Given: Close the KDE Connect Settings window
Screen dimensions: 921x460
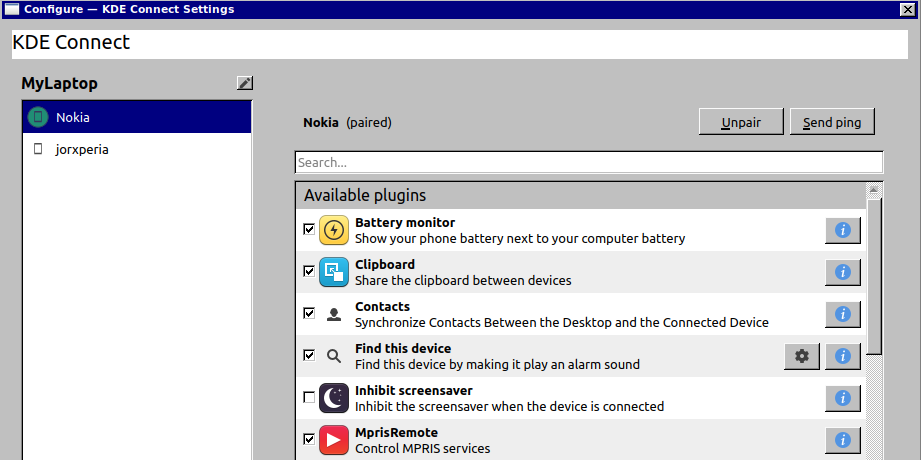Looking at the screenshot, I should coord(907,9).
